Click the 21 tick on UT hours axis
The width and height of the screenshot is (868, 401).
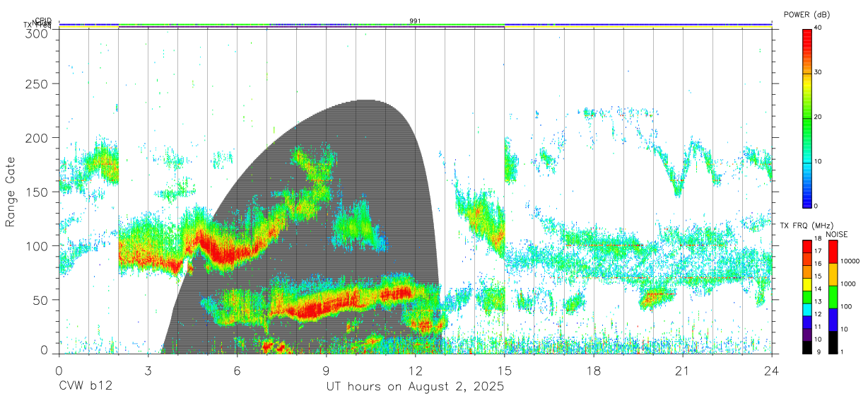[x=682, y=370]
